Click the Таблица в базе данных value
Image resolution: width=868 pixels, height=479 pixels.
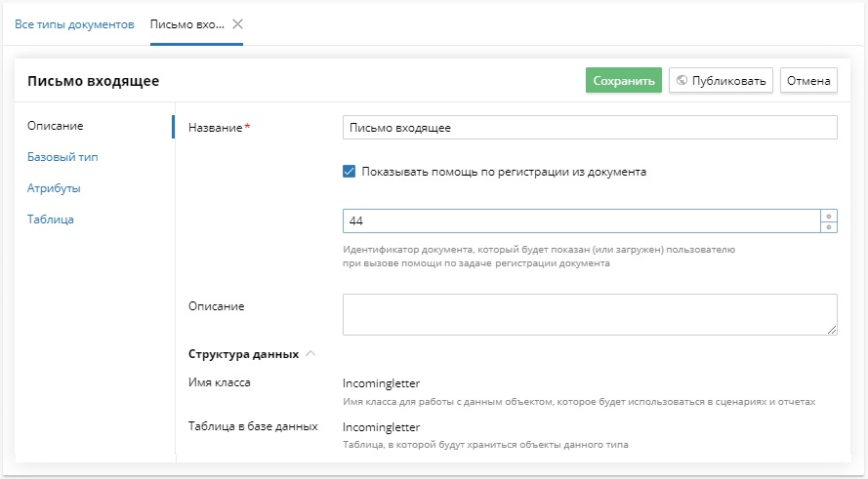(x=382, y=427)
